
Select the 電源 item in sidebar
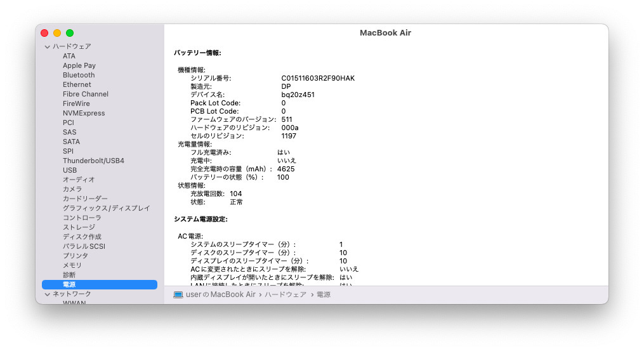69,285
